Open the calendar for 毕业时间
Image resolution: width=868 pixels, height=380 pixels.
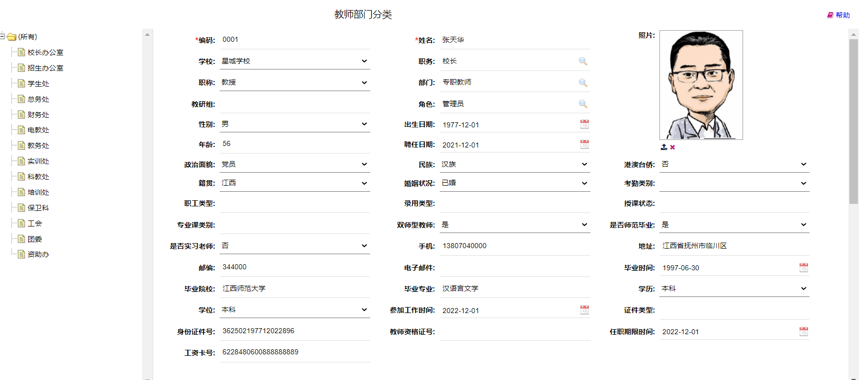804,268
